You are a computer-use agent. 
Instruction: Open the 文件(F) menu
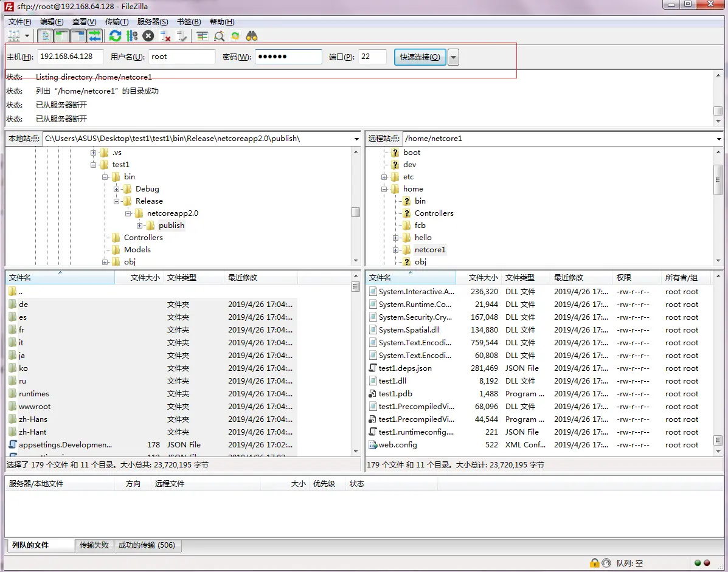pyautogui.click(x=19, y=22)
